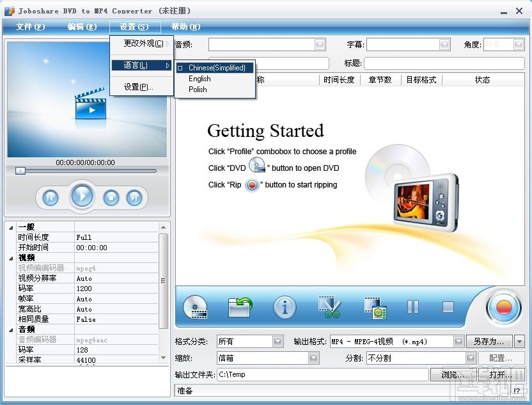Click the 视频分辨率 value Auto
The width and height of the screenshot is (532, 405).
coord(84,279)
